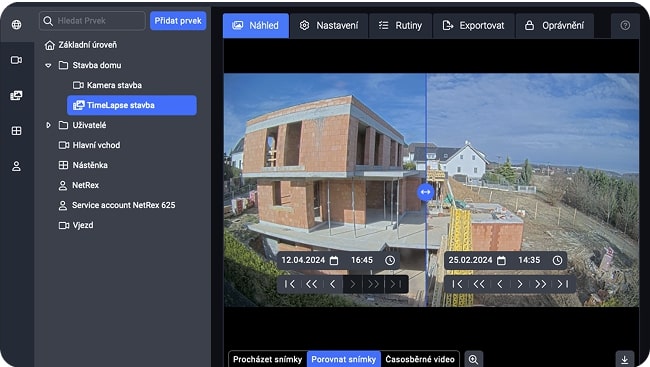Go to previous snapshot in right image

coord(500,284)
